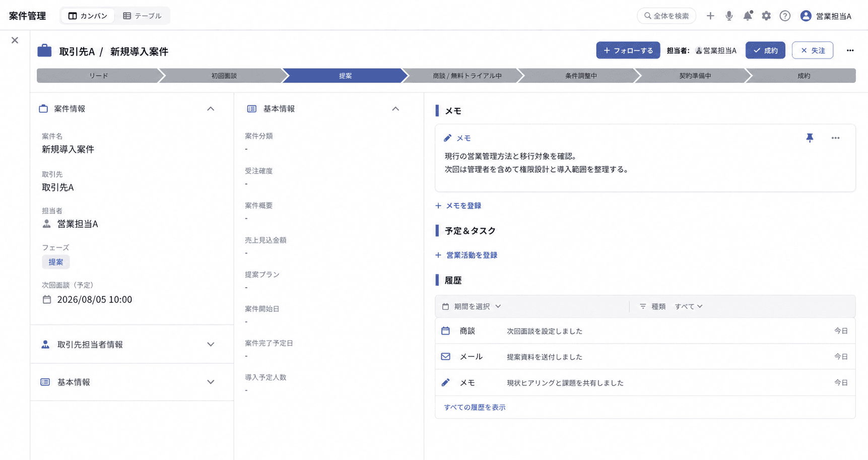The height and width of the screenshot is (460, 868).
Task: Focus the 全体を検索 search field
Action: coord(666,16)
